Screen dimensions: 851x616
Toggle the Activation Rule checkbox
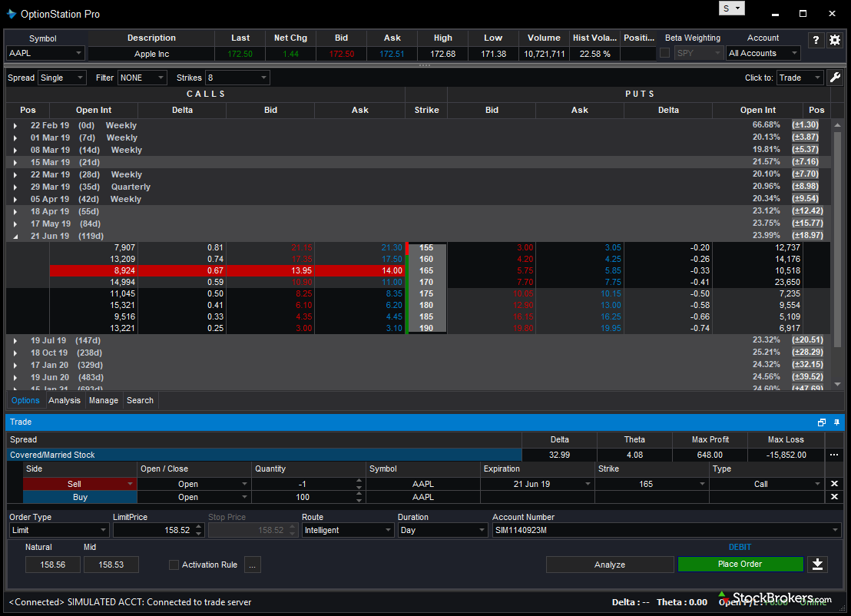[174, 565]
